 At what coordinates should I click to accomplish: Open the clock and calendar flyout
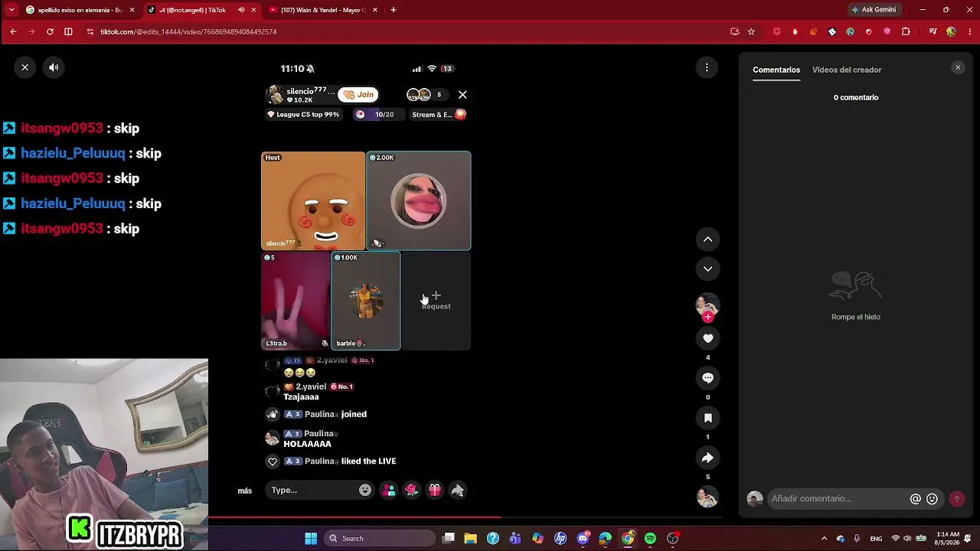949,539
